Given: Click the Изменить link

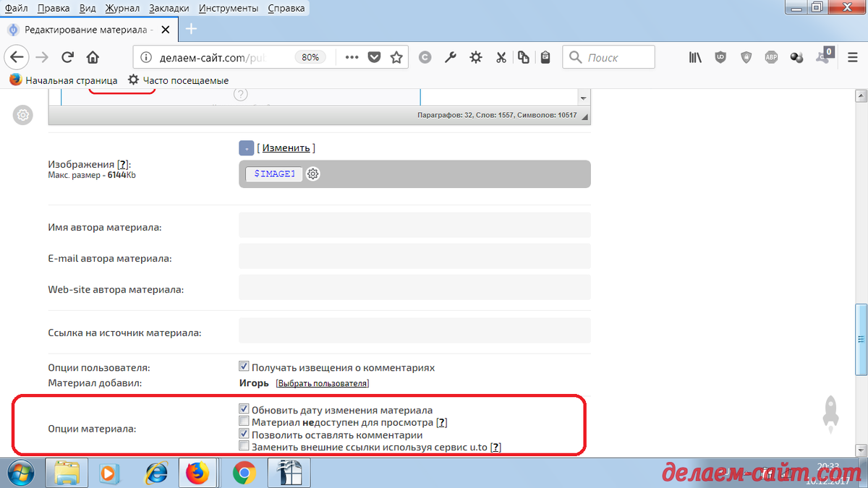Looking at the screenshot, I should click(286, 147).
